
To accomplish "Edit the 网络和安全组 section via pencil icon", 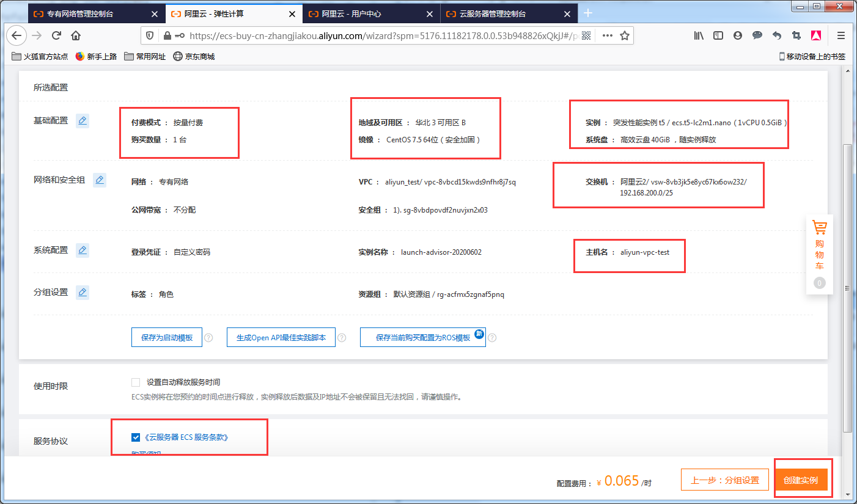I will 100,180.
